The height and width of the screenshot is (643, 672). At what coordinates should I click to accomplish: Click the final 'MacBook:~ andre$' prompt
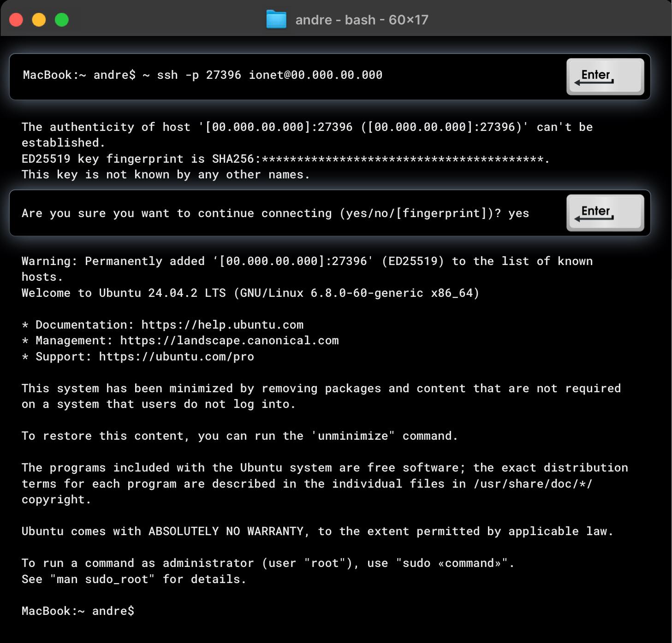coord(78,611)
